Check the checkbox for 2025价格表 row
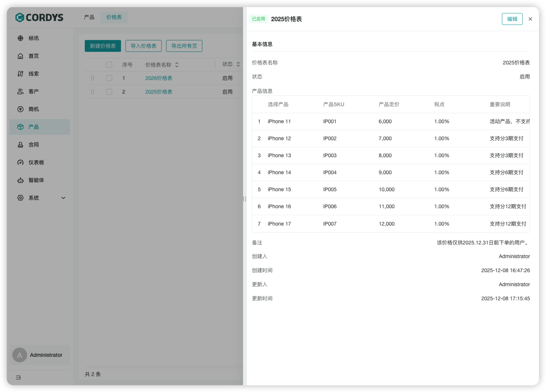Viewport: 546px width, 392px height. [109, 92]
